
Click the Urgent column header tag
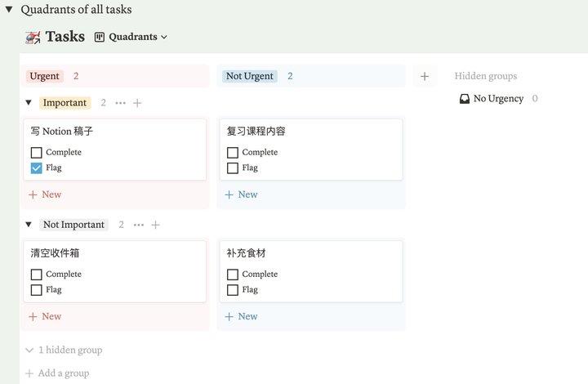[x=45, y=76]
